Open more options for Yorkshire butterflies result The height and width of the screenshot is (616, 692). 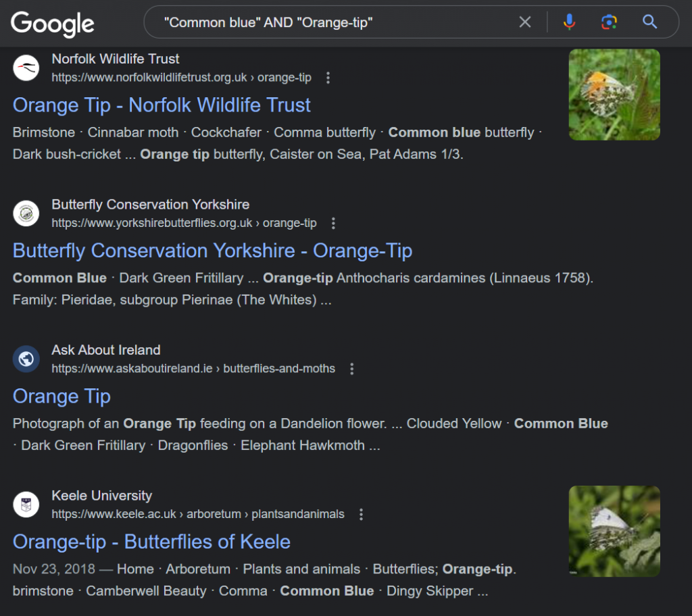tap(333, 224)
